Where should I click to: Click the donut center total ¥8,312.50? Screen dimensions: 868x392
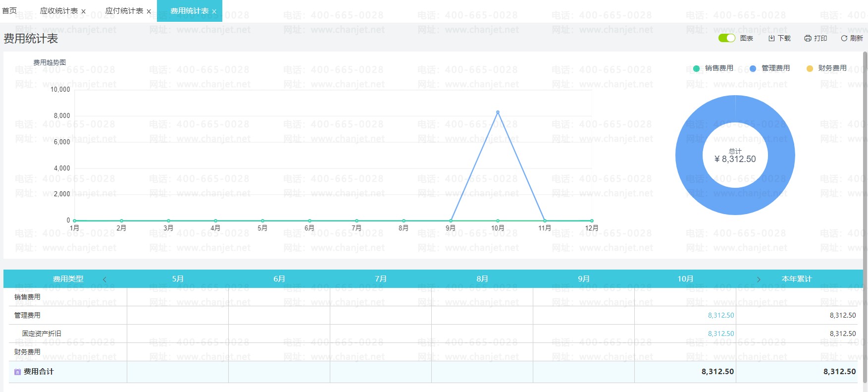[x=735, y=159]
